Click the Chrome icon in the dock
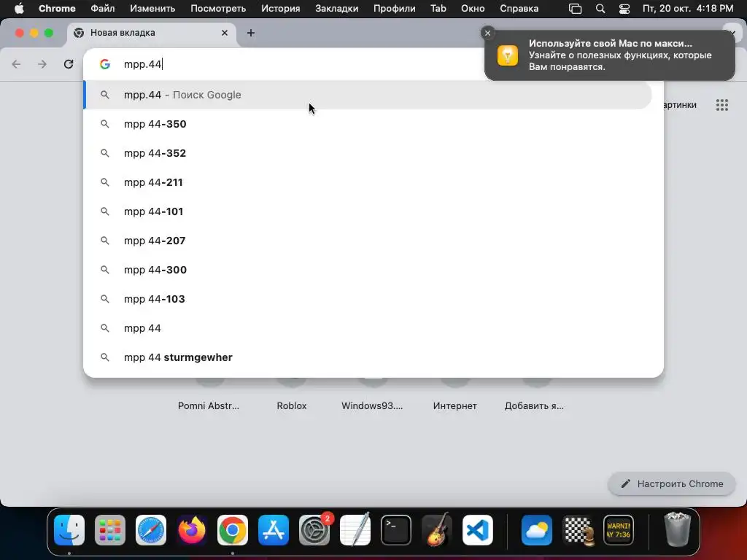 pyautogui.click(x=233, y=530)
